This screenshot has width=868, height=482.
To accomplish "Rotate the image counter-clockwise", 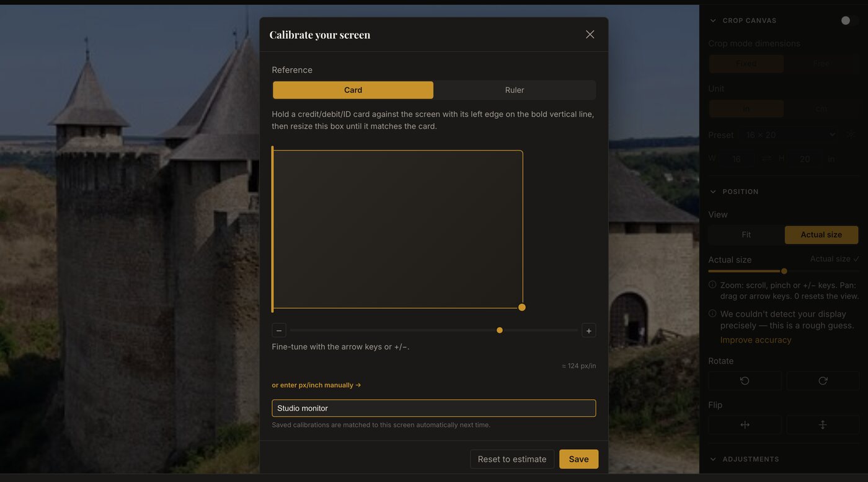I will coord(745,380).
